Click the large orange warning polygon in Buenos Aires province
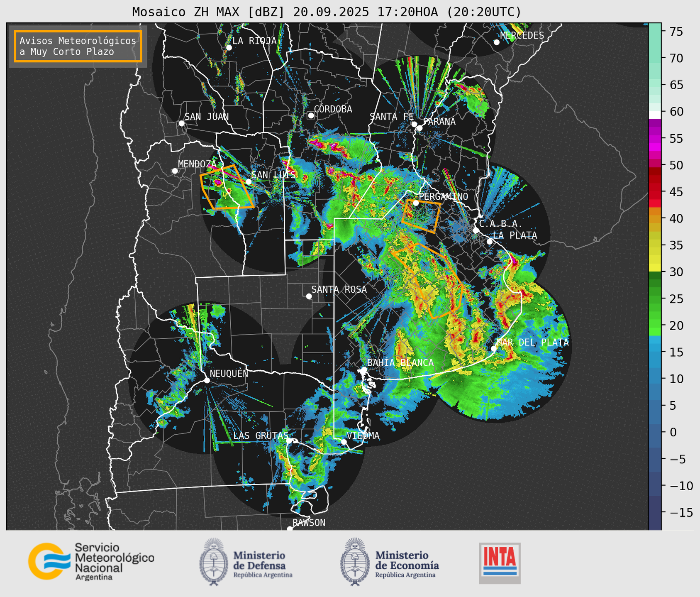700x597 pixels. (x=427, y=281)
